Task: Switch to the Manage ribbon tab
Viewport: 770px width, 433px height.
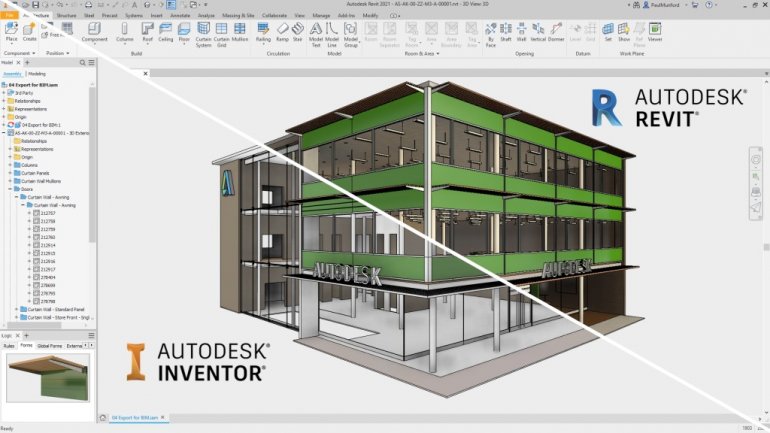Action: click(321, 15)
